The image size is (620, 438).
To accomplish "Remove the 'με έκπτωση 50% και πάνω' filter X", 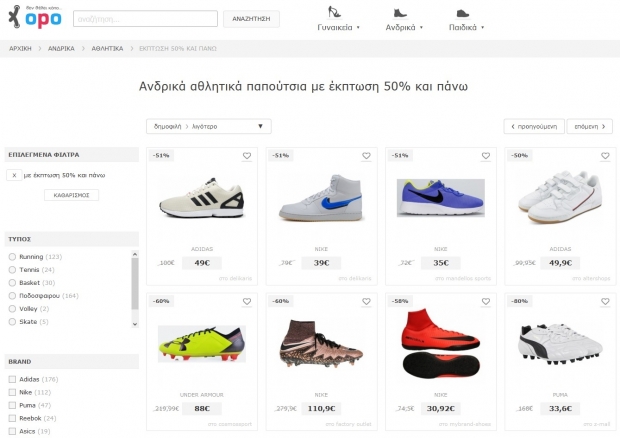I will point(14,175).
